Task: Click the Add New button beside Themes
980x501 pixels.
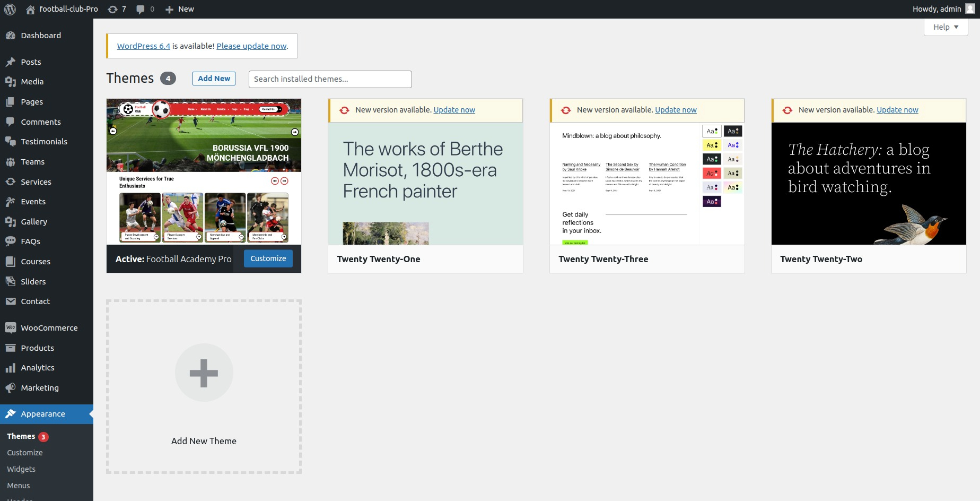Action: [x=214, y=79]
